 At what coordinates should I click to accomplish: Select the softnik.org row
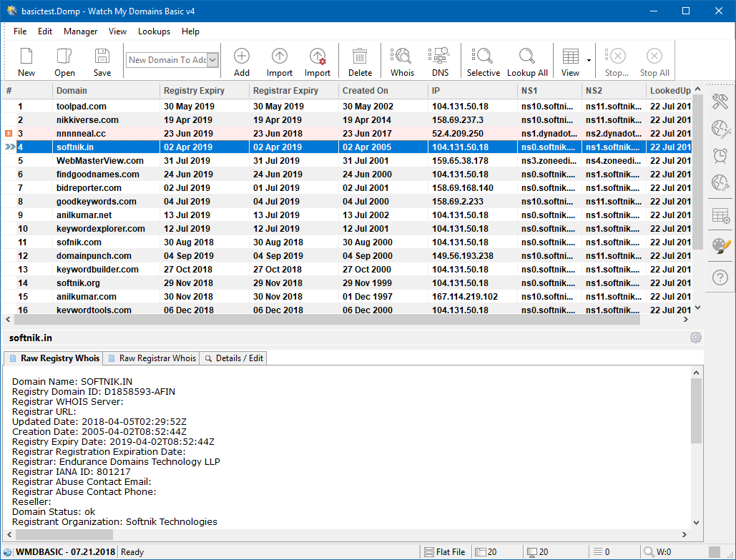tap(346, 283)
